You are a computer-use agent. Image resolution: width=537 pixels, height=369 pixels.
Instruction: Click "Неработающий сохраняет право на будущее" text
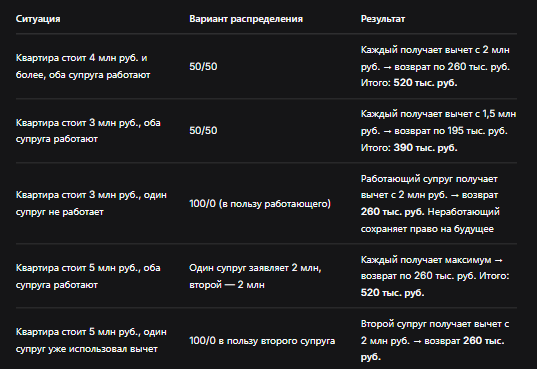[x=430, y=220]
